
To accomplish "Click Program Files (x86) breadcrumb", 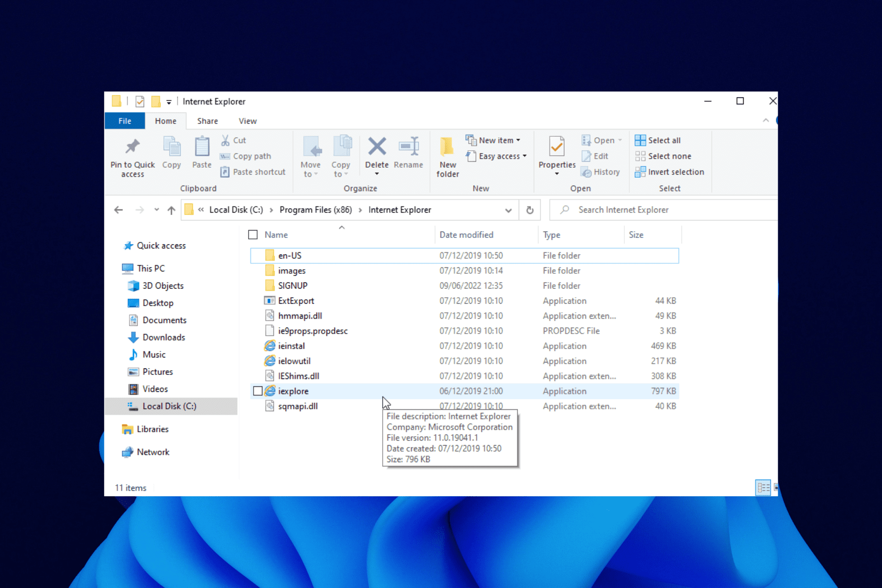I will click(316, 210).
